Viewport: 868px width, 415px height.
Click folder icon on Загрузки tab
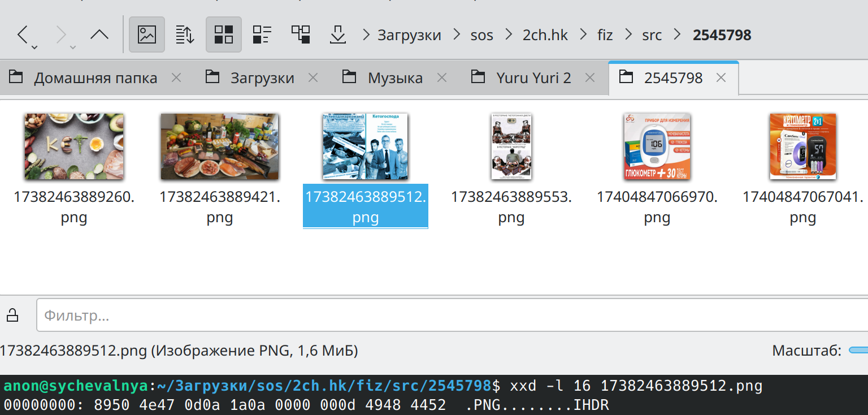(212, 77)
